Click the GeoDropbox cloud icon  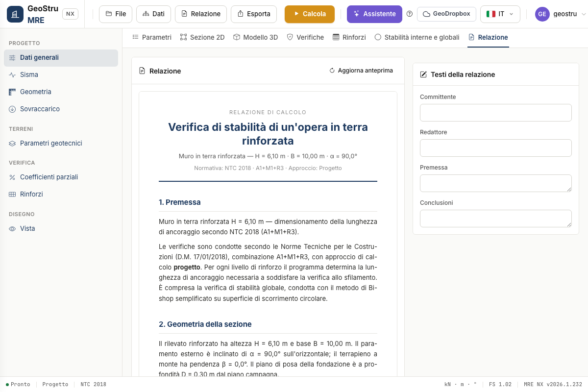click(x=426, y=14)
